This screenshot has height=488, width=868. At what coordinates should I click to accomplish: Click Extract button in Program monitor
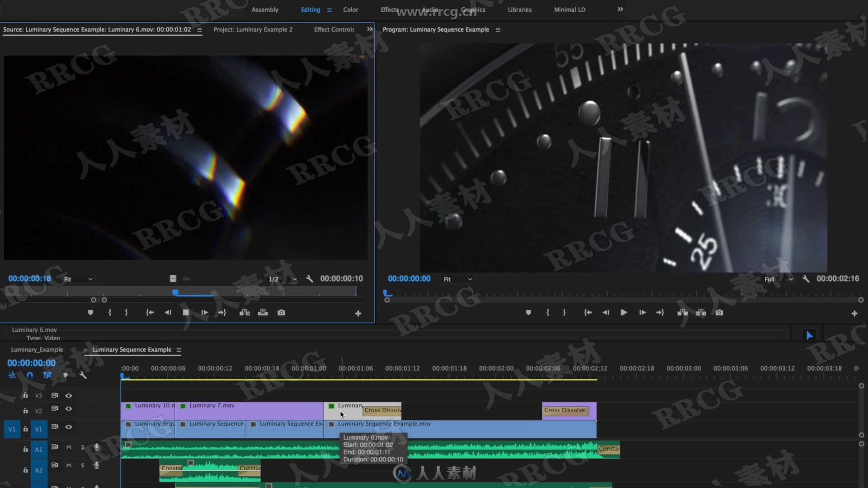coord(701,313)
